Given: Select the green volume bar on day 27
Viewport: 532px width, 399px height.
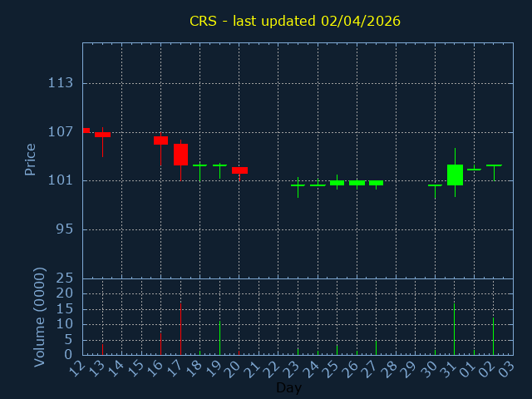Looking at the screenshot, I should 376,347.
